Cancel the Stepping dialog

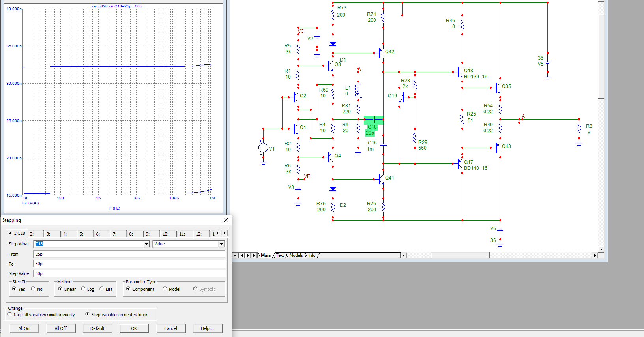click(x=170, y=328)
